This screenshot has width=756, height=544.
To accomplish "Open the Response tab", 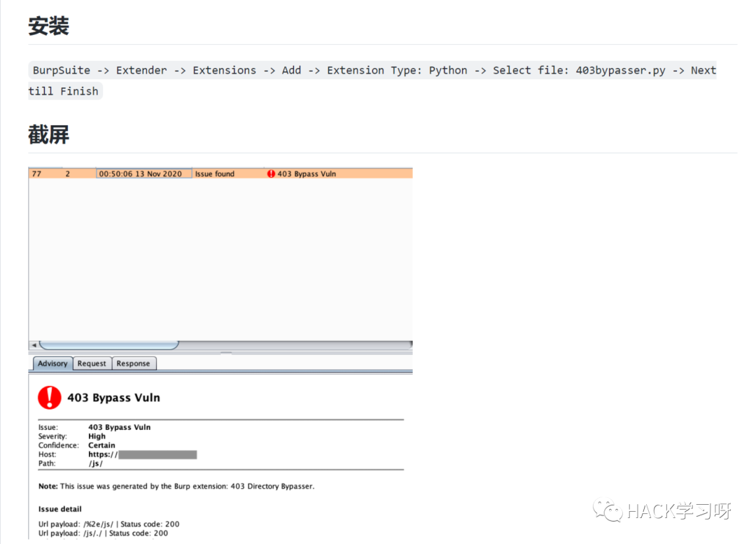I will click(x=133, y=363).
